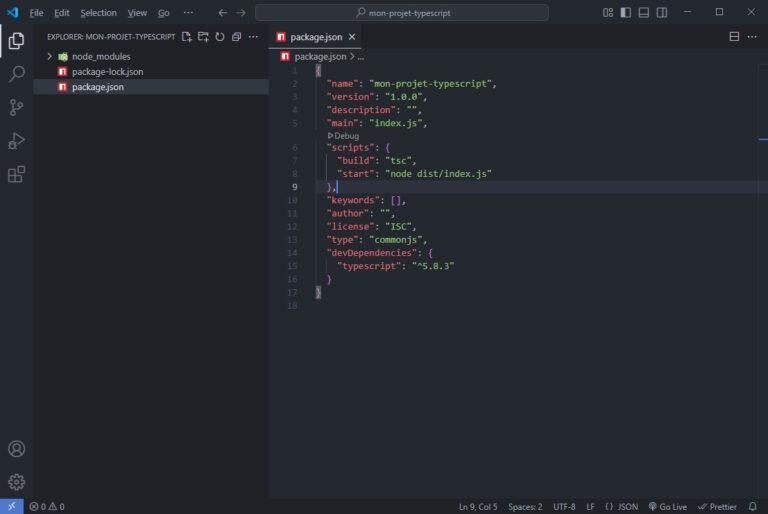The image size is (768, 514).
Task: Split the editor to the right
Action: pos(734,37)
